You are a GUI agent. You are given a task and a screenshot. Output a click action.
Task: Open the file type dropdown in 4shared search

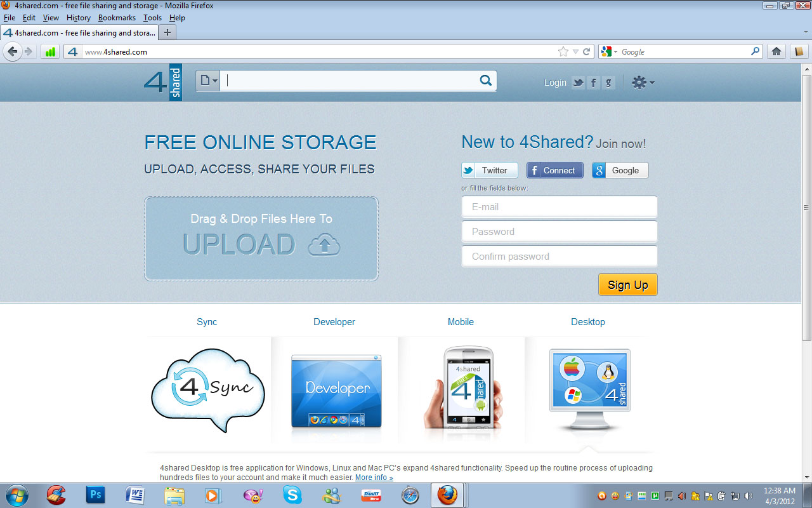tap(209, 81)
